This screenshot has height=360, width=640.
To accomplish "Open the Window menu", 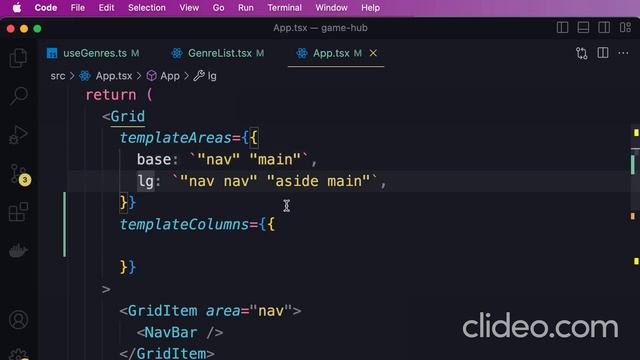I will tap(331, 8).
